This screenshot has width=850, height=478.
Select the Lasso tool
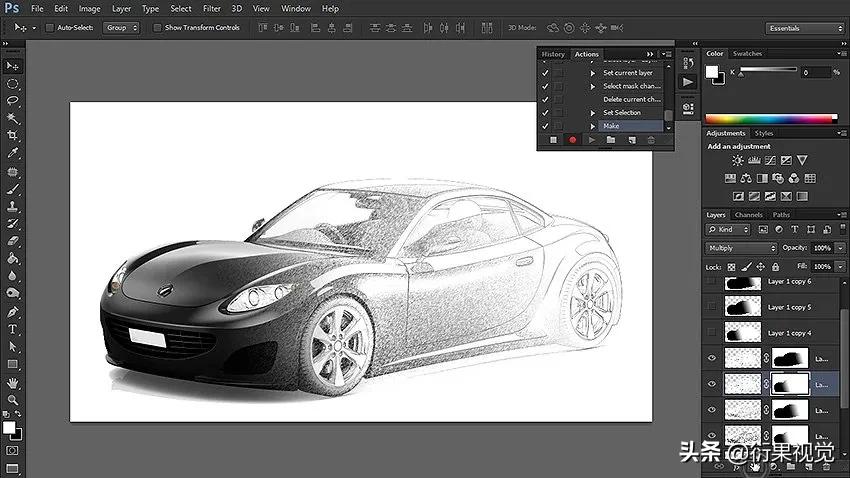[x=13, y=101]
